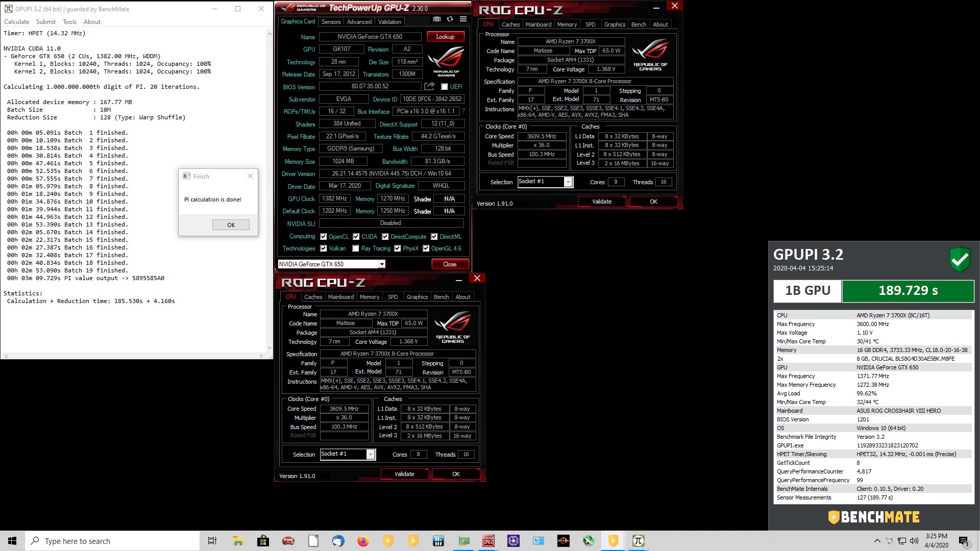
Task: Click the blank document taskbar icon
Action: (x=313, y=541)
